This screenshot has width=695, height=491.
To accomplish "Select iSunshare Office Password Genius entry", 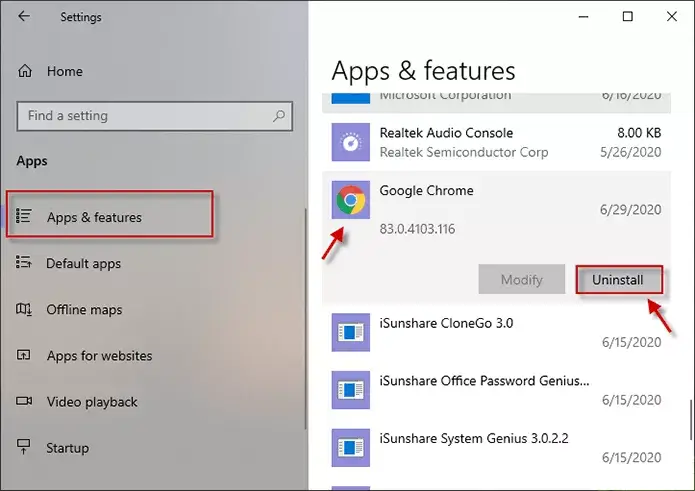I will pyautogui.click(x=496, y=390).
